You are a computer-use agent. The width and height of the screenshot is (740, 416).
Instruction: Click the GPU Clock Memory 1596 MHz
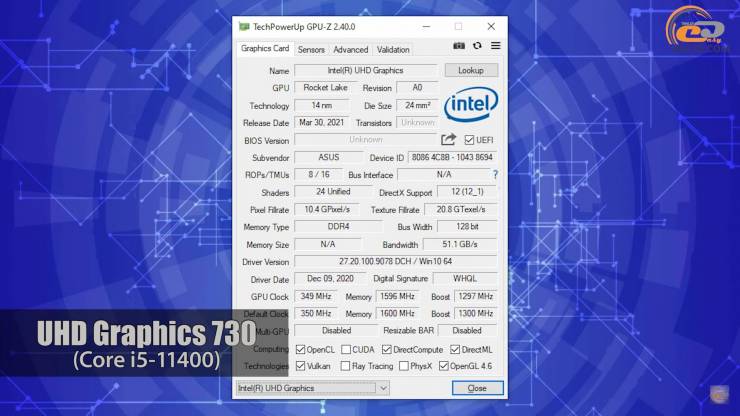[x=397, y=297]
